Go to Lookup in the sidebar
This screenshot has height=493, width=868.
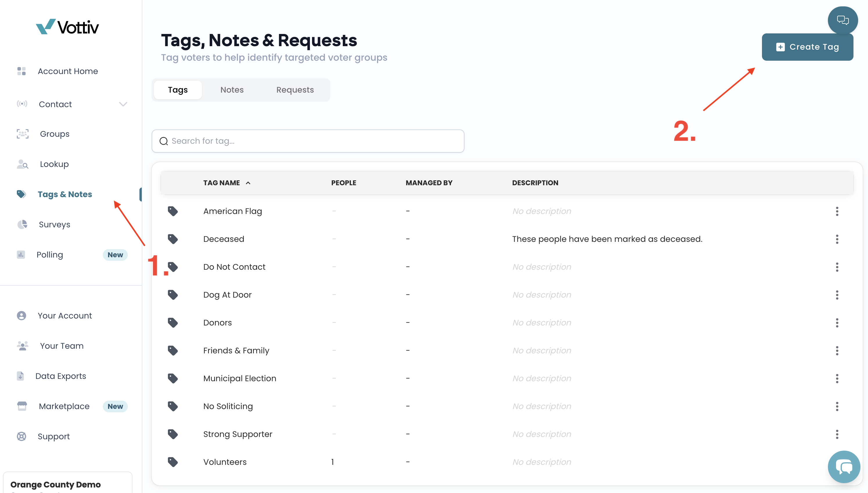54,164
